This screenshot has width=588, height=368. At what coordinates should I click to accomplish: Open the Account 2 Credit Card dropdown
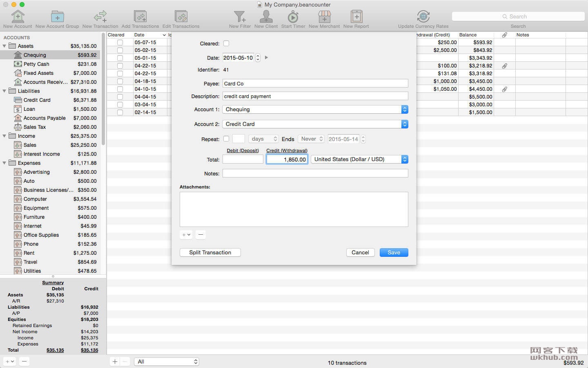pyautogui.click(x=315, y=124)
